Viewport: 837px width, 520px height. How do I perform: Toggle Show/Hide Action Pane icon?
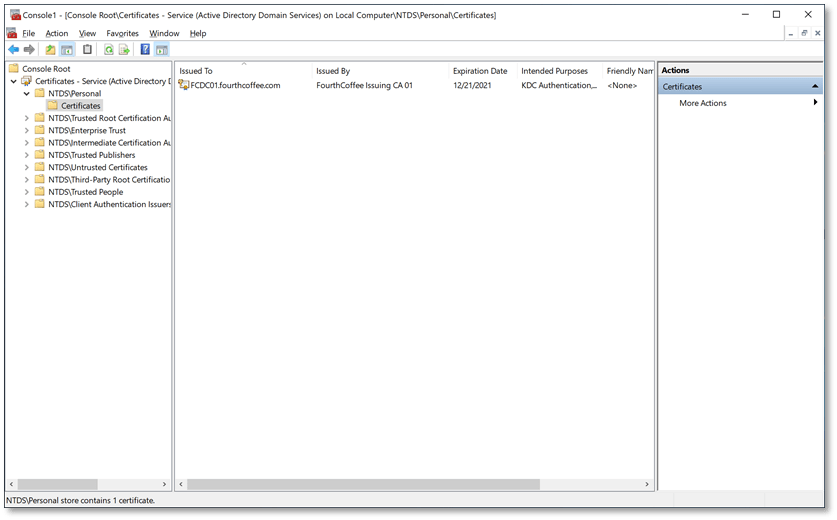coord(161,50)
